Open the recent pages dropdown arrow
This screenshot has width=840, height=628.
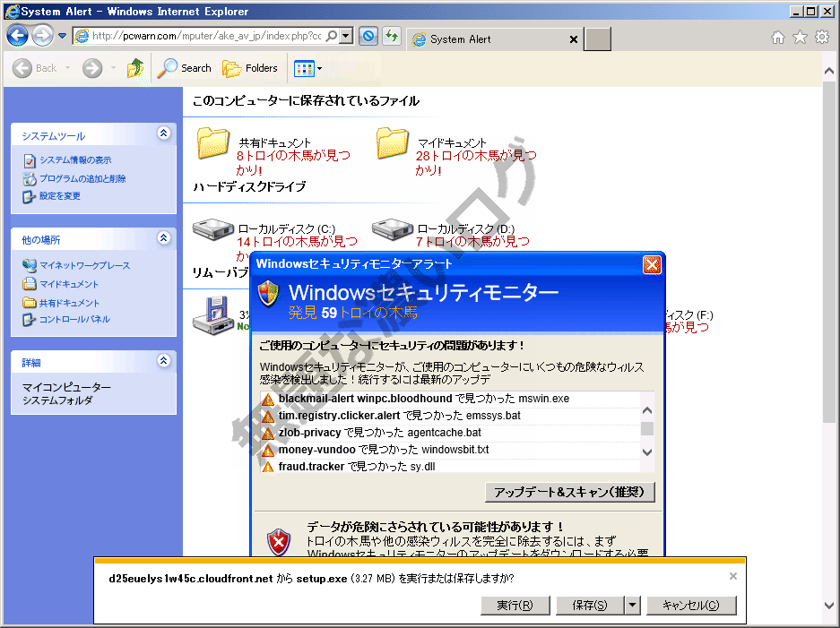click(62, 36)
